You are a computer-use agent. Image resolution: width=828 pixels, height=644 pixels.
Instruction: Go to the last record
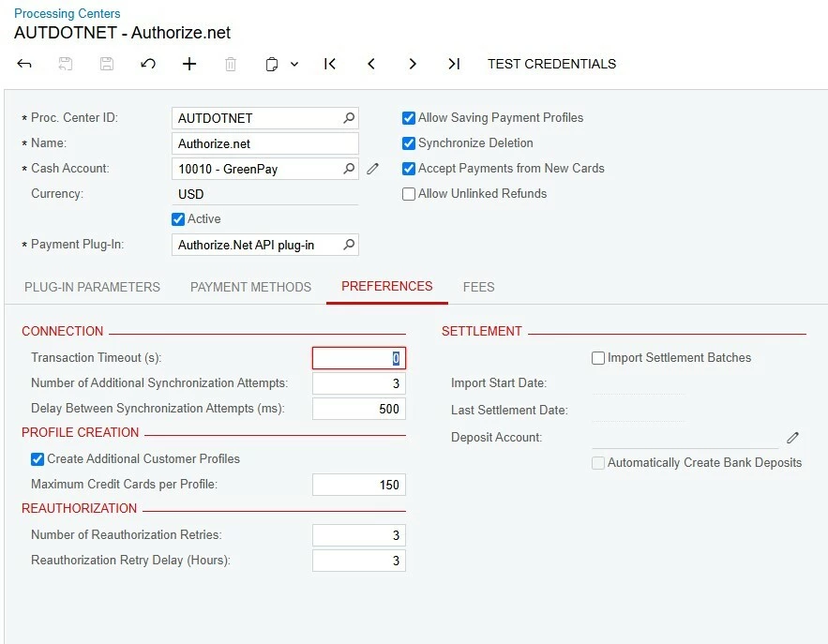[x=454, y=64]
